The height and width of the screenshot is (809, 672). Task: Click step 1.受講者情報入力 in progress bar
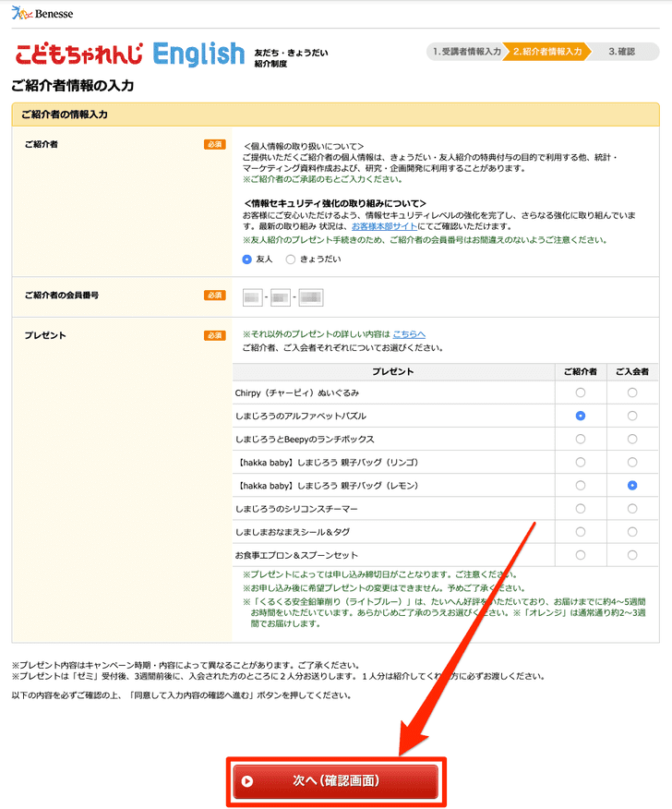point(466,52)
